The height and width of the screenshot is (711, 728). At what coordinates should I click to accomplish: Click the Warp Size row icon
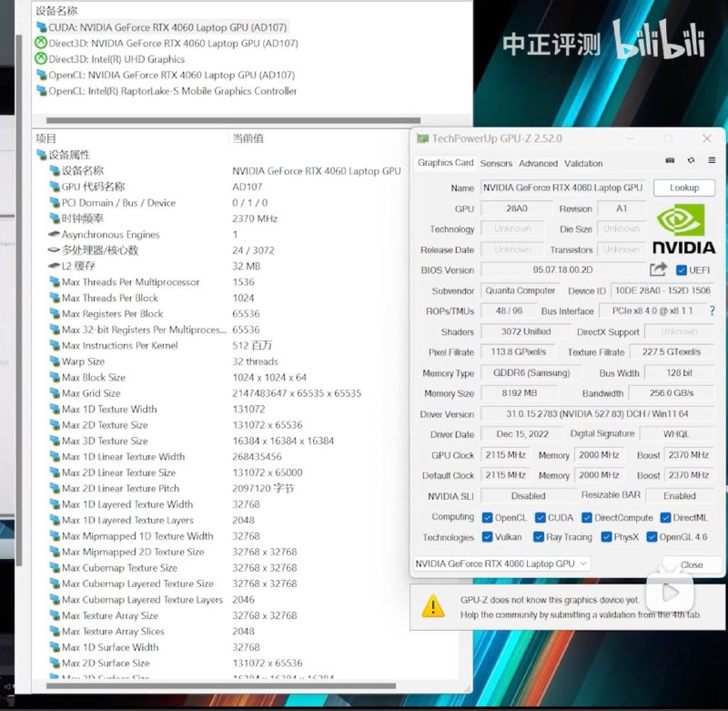(55, 361)
